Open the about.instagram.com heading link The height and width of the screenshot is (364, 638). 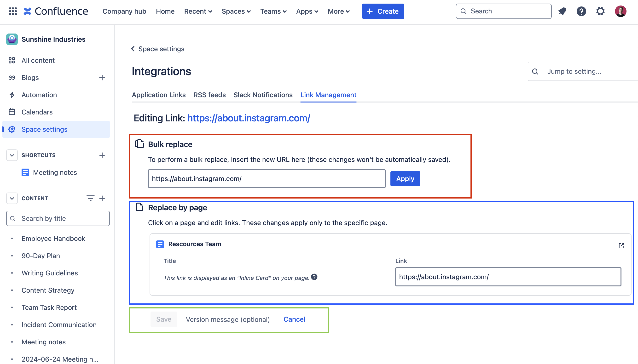click(x=249, y=118)
